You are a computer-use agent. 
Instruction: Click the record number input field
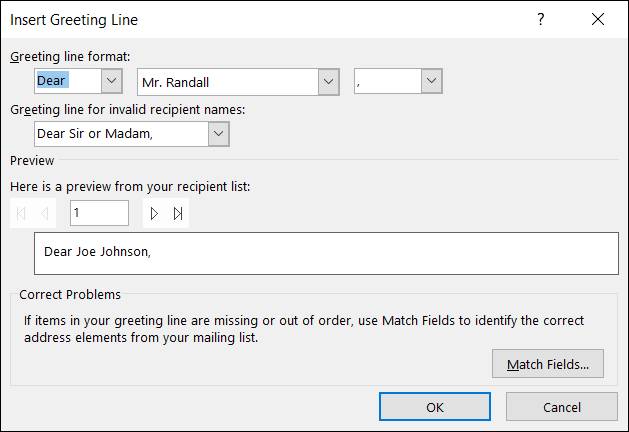[99, 213]
